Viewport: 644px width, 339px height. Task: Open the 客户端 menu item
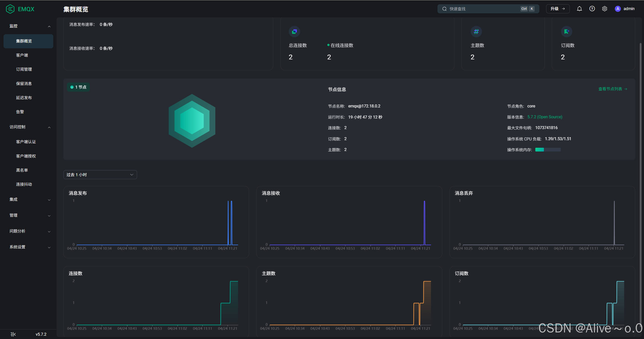tap(22, 55)
